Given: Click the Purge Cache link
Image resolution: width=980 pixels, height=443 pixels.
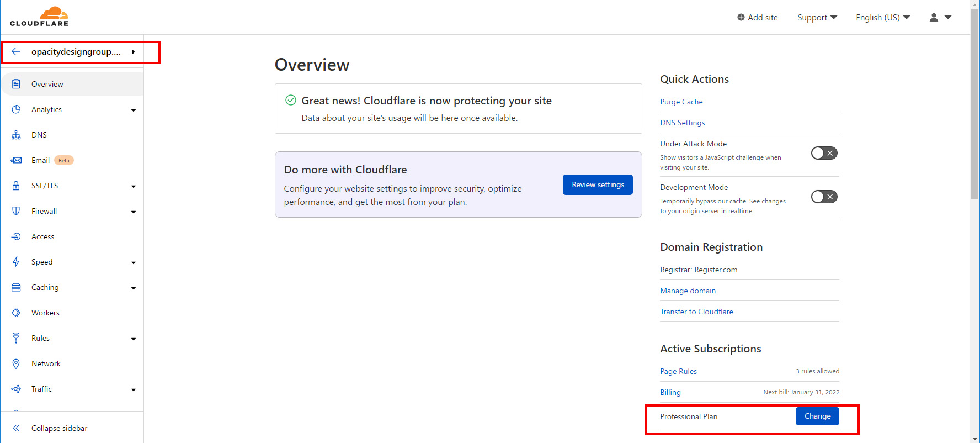Looking at the screenshot, I should point(681,102).
